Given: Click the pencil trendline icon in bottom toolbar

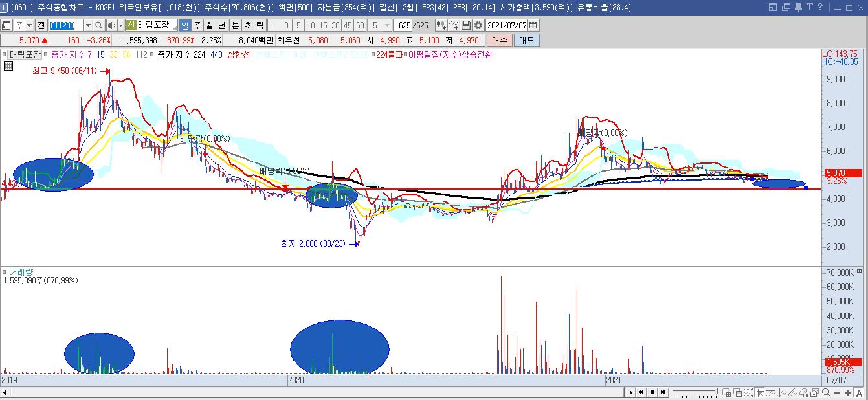Looking at the screenshot, I should [792, 392].
